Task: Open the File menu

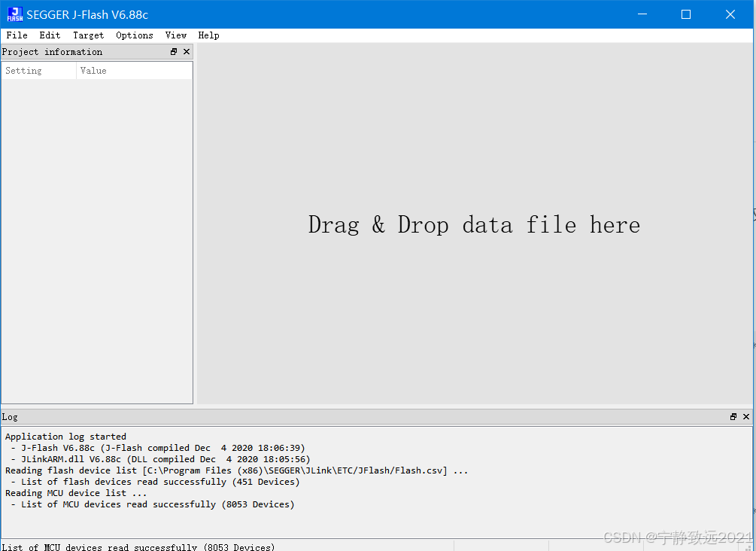Action: [17, 35]
